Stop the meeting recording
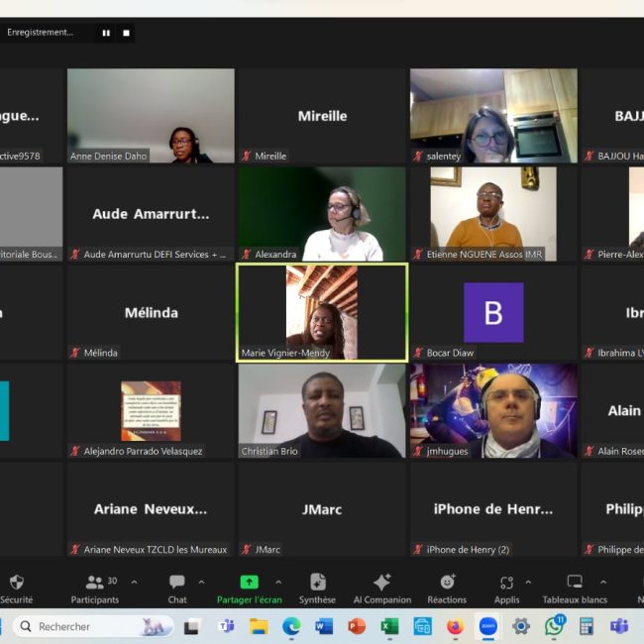Screen dimensions: 644x644 [x=126, y=33]
